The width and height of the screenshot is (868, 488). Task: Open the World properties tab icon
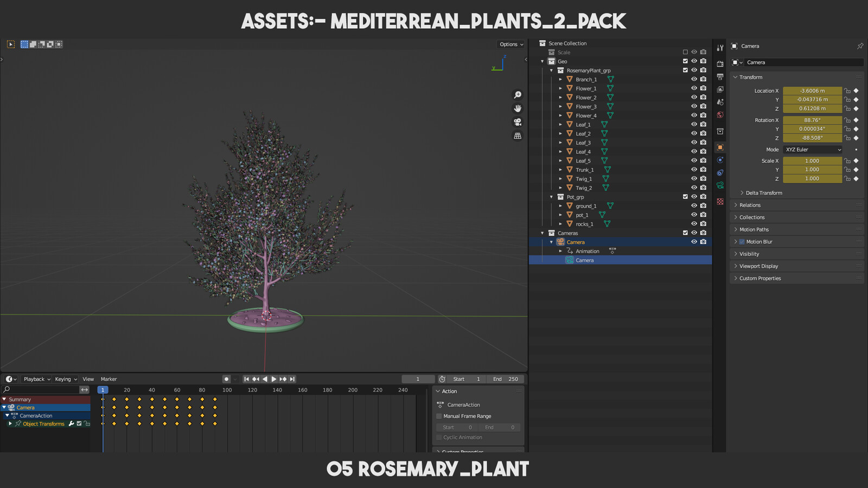pos(720,115)
